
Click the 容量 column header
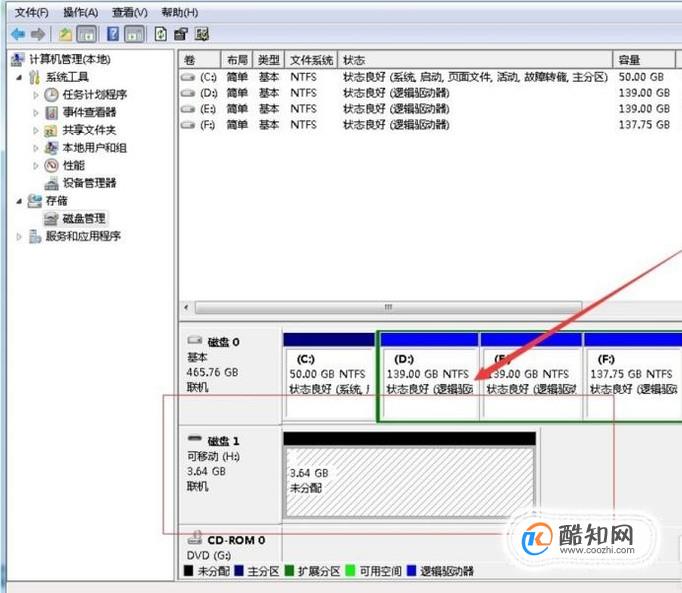[x=644, y=60]
